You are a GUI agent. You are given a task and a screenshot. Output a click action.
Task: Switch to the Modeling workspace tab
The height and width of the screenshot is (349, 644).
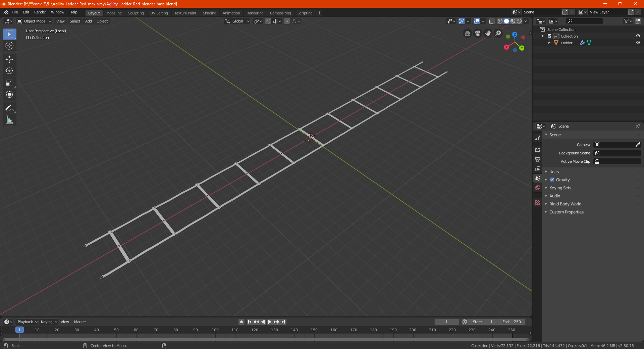coord(114,13)
